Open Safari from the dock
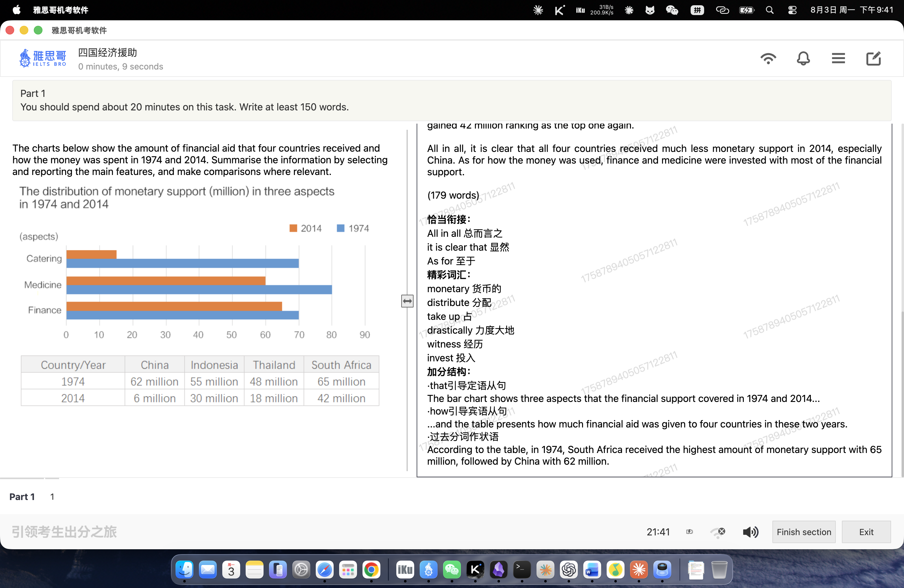Screen dimensions: 904x588 pyautogui.click(x=324, y=569)
